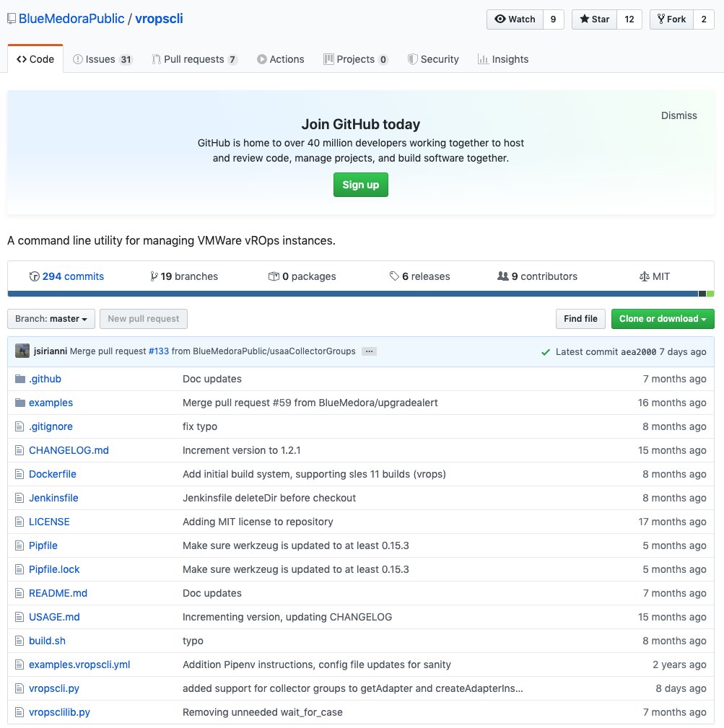Open the Branch: master dropdown
The image size is (724, 728).
point(51,319)
